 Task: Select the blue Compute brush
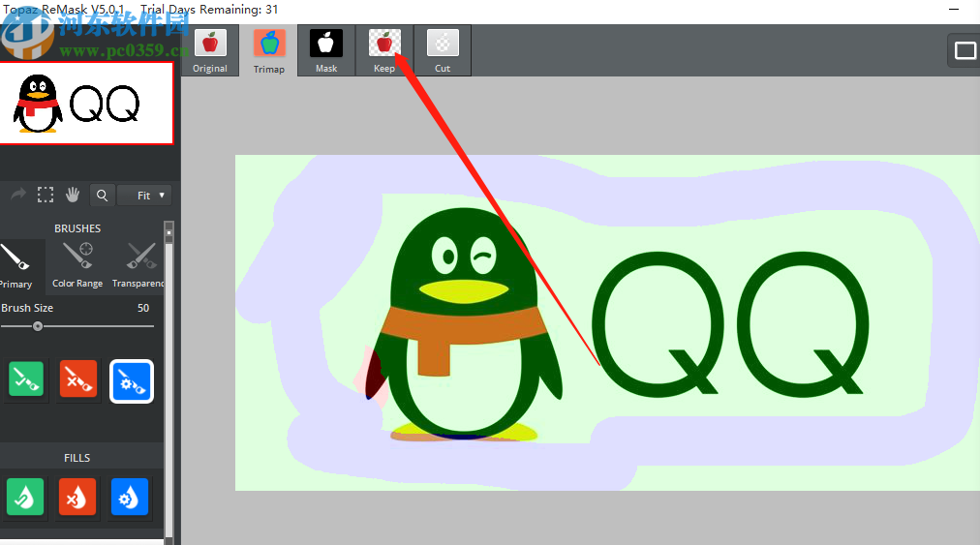click(x=132, y=380)
